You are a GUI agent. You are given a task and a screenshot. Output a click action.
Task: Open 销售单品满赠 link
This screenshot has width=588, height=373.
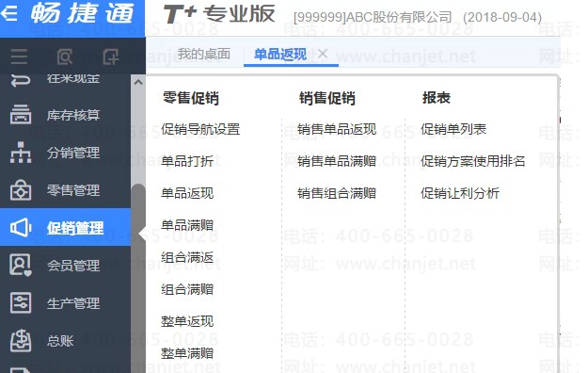[337, 161]
